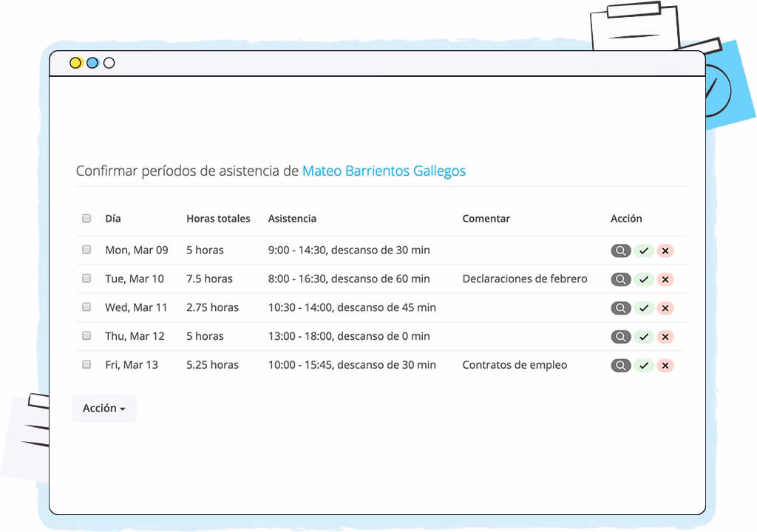
Task: Reject the Thu, Mar 12 attendance entry
Action: click(x=665, y=337)
